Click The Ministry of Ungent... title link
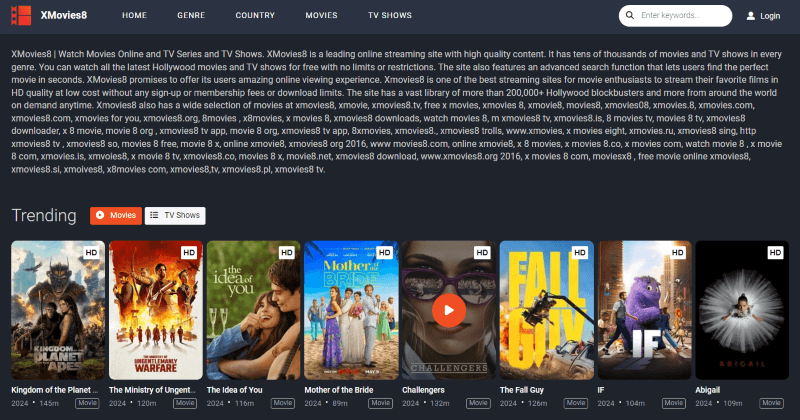The width and height of the screenshot is (800, 420). 153,390
